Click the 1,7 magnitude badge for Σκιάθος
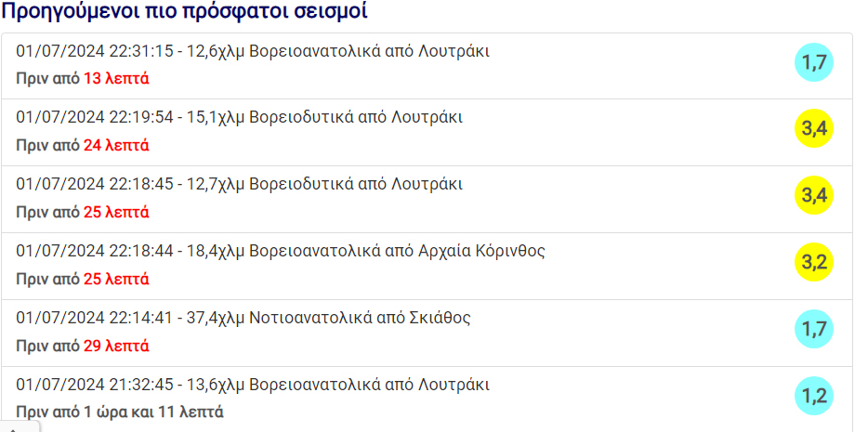This screenshot has height=432, width=868. point(814,329)
